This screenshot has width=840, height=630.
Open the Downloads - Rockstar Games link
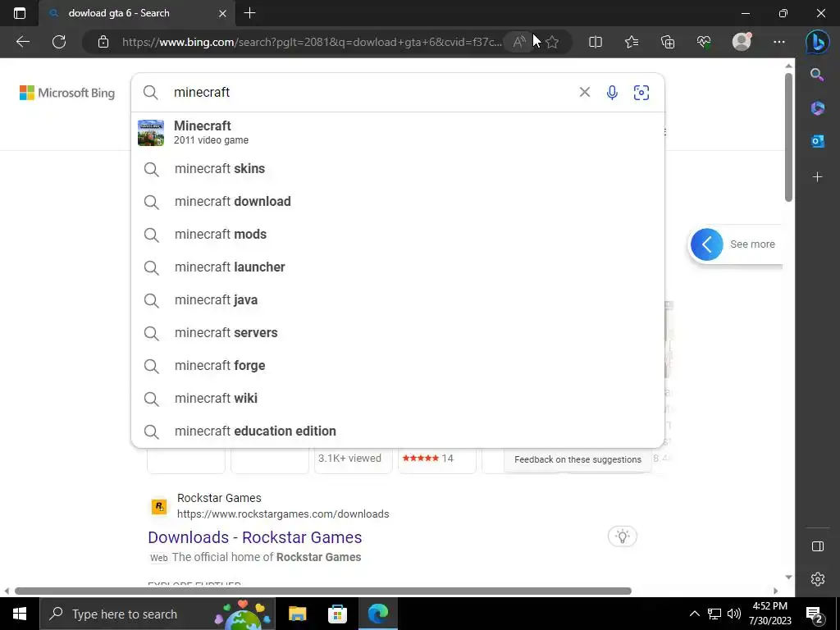click(255, 537)
